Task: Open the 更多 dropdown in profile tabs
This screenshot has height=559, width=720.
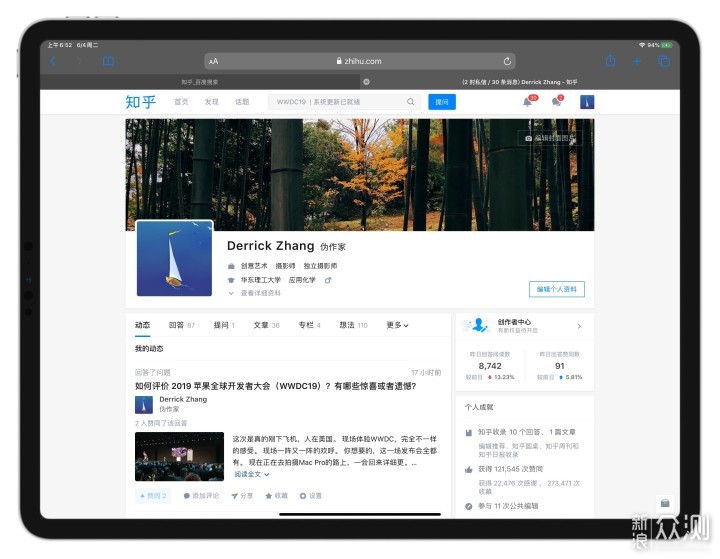Action: pos(397,325)
